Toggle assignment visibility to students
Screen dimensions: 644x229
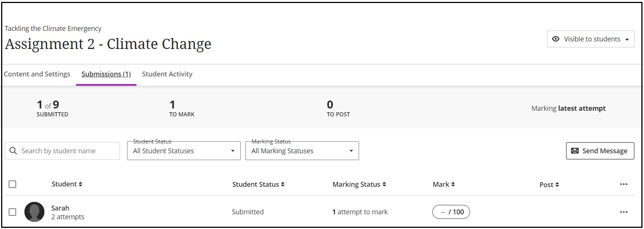click(x=590, y=39)
